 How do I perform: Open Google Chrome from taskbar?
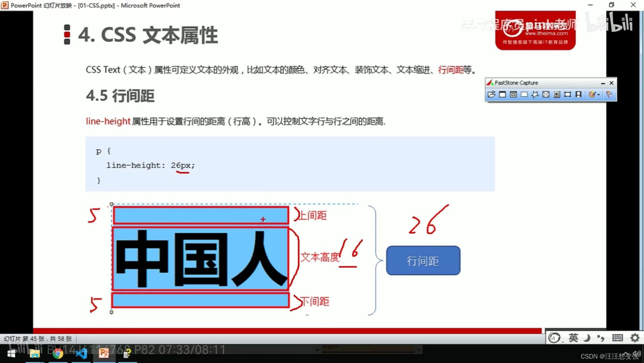[58, 354]
